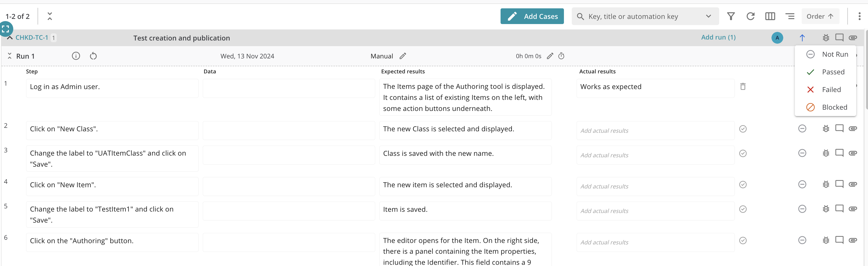The height and width of the screenshot is (266, 868).
Task: Click the filter funnel icon
Action: click(x=730, y=16)
